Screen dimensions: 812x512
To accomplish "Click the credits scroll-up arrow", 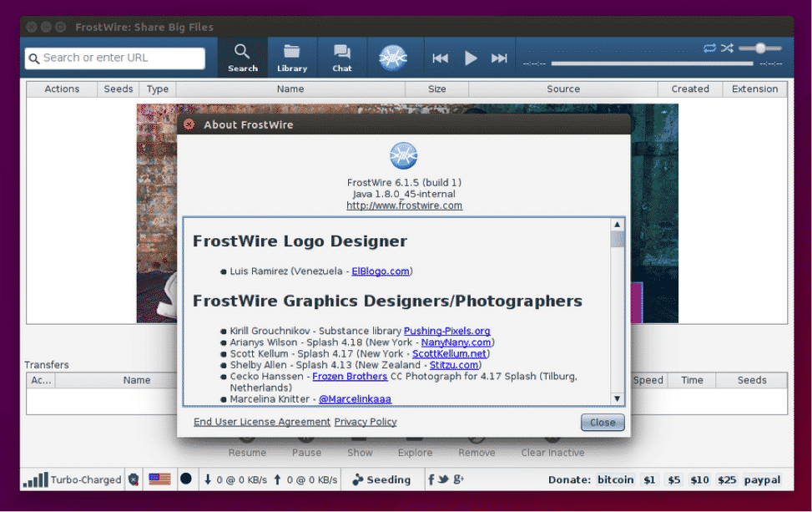I will [618, 225].
